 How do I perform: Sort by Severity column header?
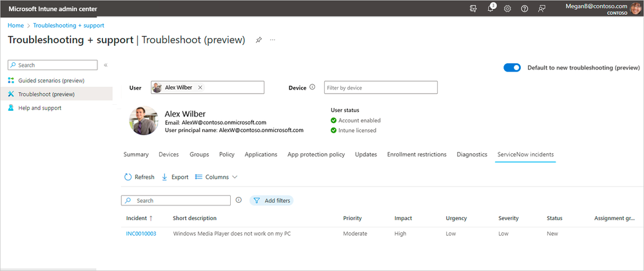click(509, 218)
